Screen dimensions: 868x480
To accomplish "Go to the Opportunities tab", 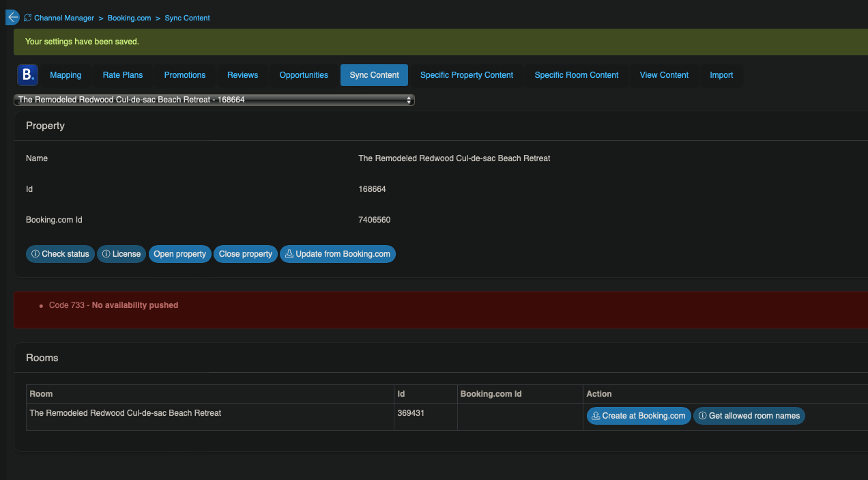I will (304, 75).
